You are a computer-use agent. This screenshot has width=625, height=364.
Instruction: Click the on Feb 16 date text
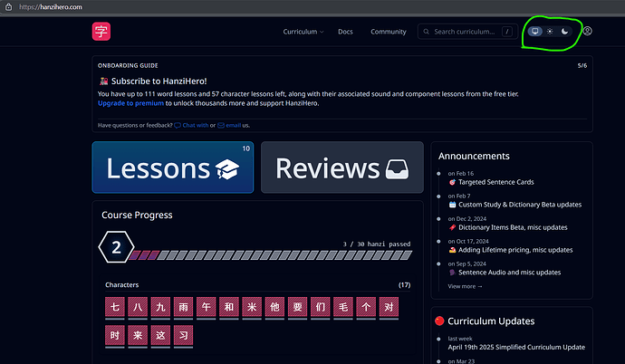click(x=461, y=174)
